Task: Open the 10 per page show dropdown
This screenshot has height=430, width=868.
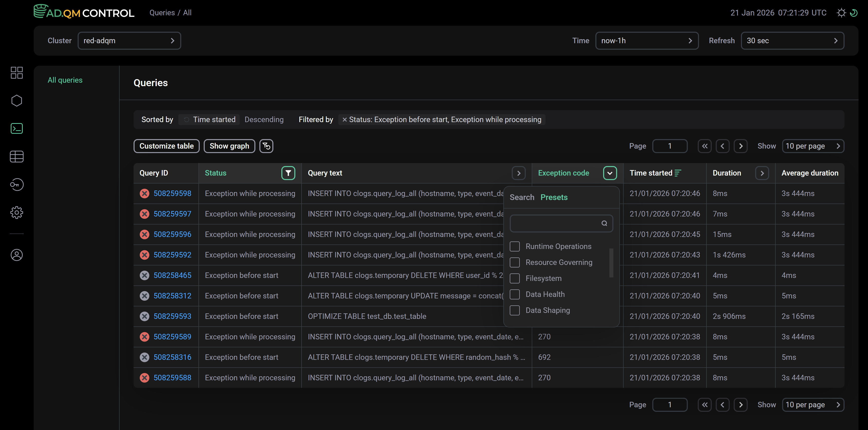Action: pos(813,146)
